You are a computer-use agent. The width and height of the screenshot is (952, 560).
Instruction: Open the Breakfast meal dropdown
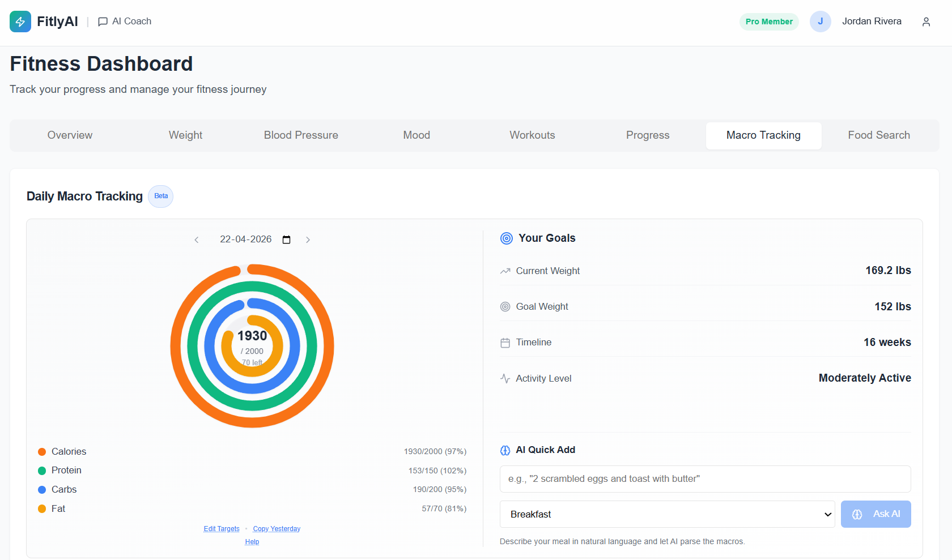667,514
